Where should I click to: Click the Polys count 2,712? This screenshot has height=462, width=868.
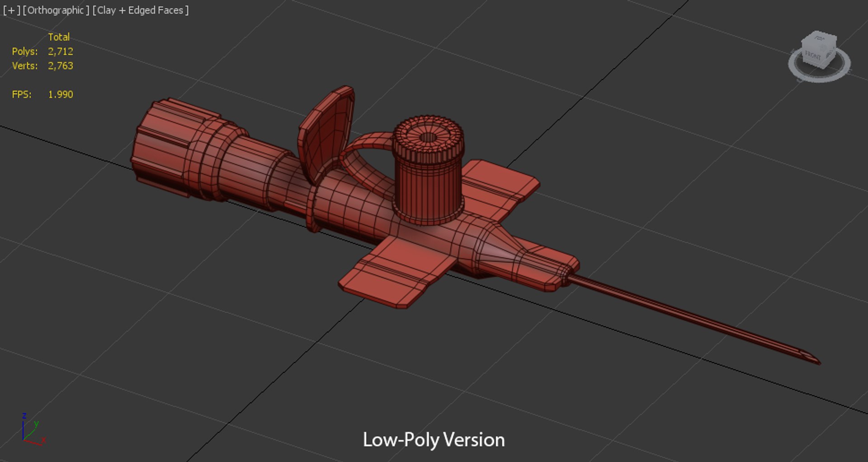click(61, 51)
